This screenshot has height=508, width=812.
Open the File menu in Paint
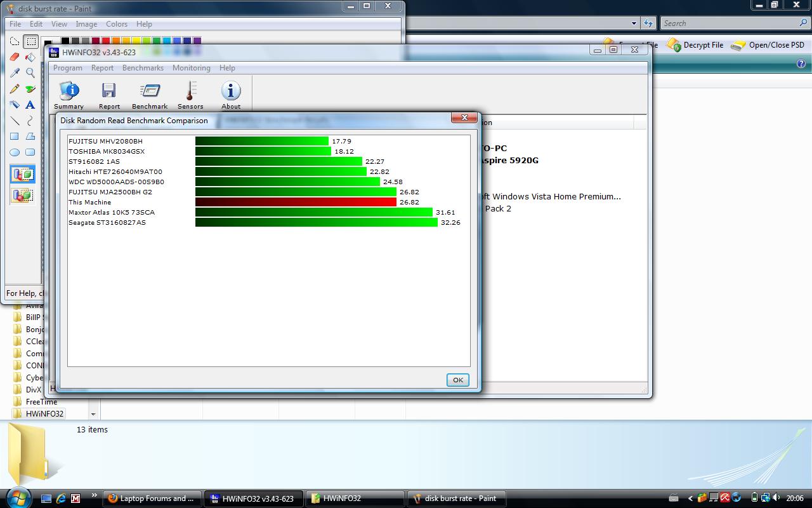pyautogui.click(x=15, y=24)
